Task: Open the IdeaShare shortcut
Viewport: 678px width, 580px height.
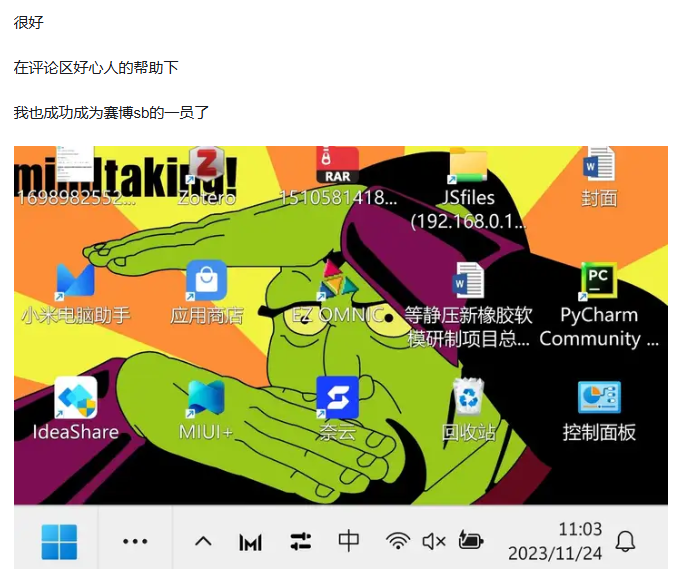Action: pyautogui.click(x=76, y=397)
